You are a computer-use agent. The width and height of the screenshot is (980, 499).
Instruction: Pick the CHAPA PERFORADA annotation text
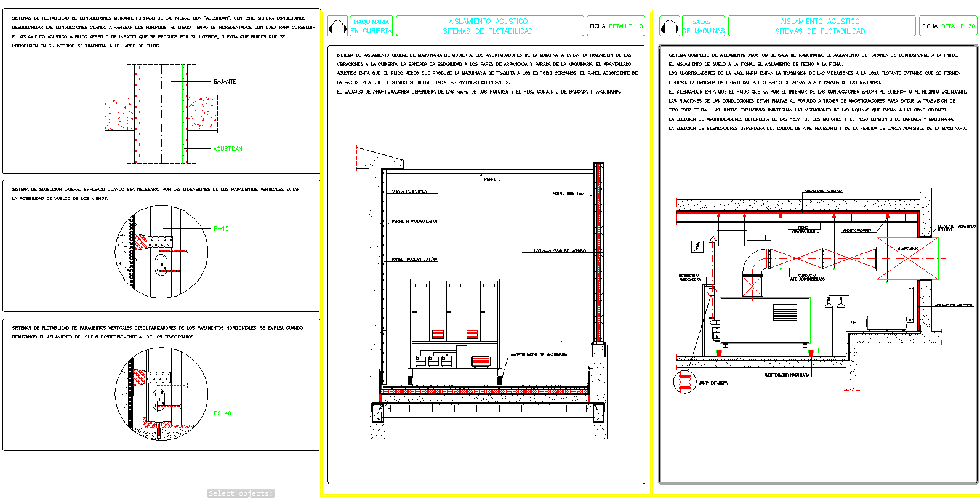409,191
